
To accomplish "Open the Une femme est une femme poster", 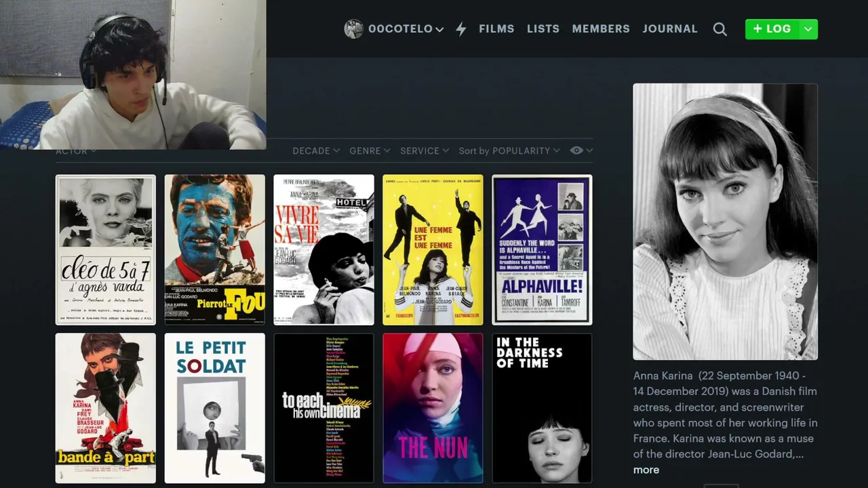I will tap(433, 250).
